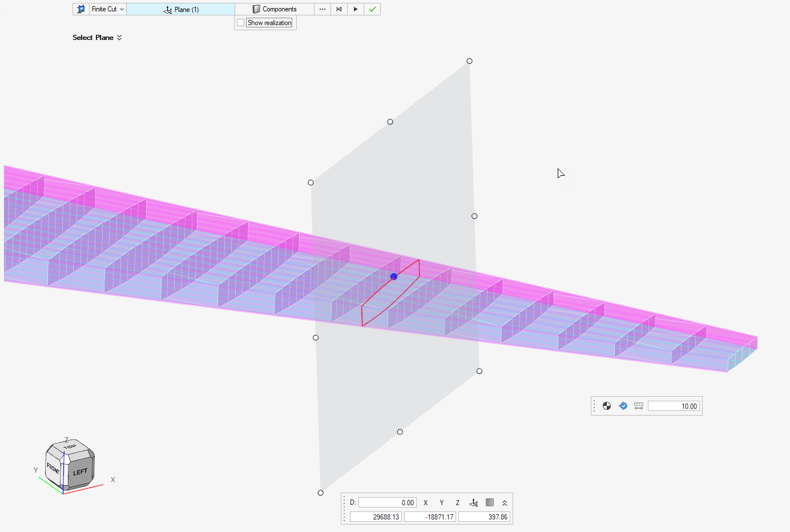Click the plane orientation triad icon
Screen dimensions: 790x532
pos(474,503)
